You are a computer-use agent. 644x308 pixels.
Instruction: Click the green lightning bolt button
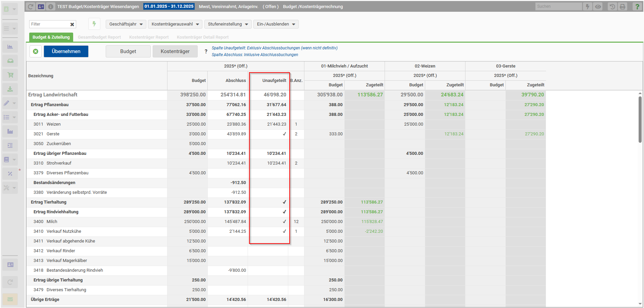coord(94,24)
